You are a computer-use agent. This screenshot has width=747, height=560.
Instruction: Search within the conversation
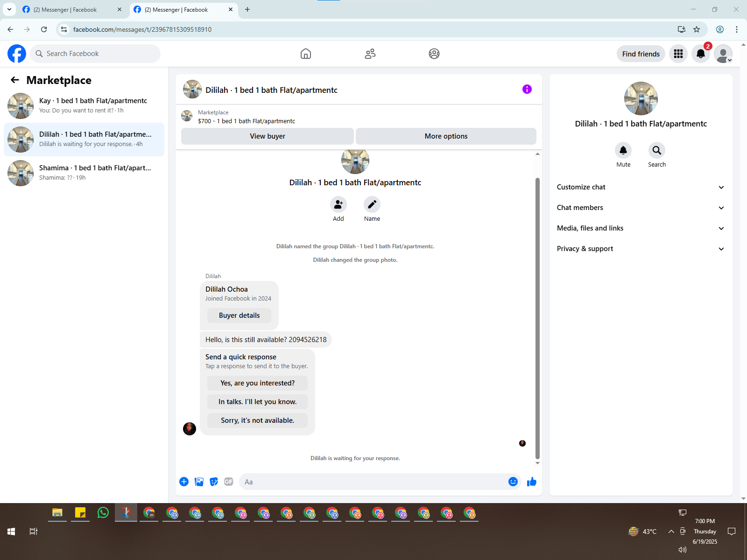(657, 150)
